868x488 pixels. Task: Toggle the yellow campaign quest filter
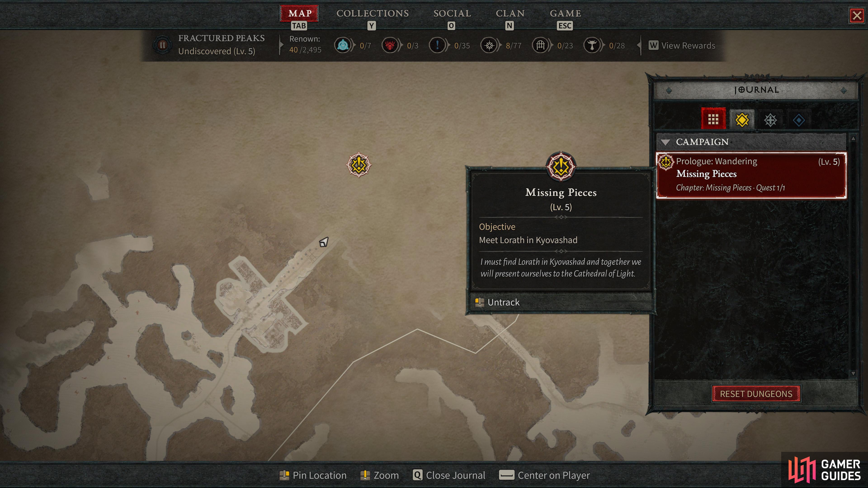coord(742,120)
